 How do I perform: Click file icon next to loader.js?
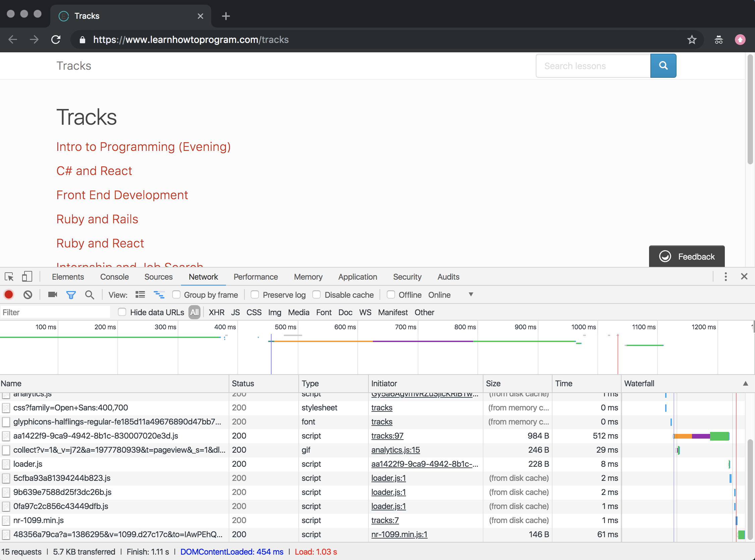click(6, 464)
